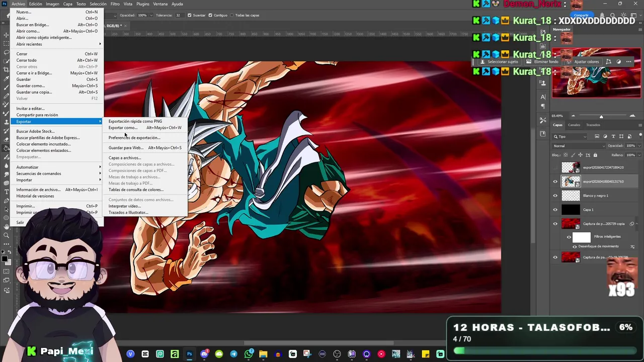Open options bar Opacidad dropdown
This screenshot has height=362, width=644.
pos(150,15)
